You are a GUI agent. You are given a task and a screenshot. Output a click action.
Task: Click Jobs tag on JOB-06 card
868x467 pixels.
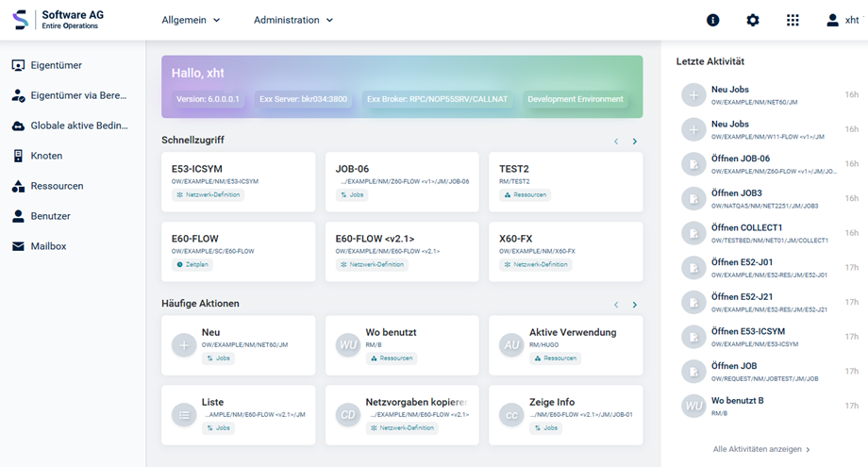[x=352, y=194]
